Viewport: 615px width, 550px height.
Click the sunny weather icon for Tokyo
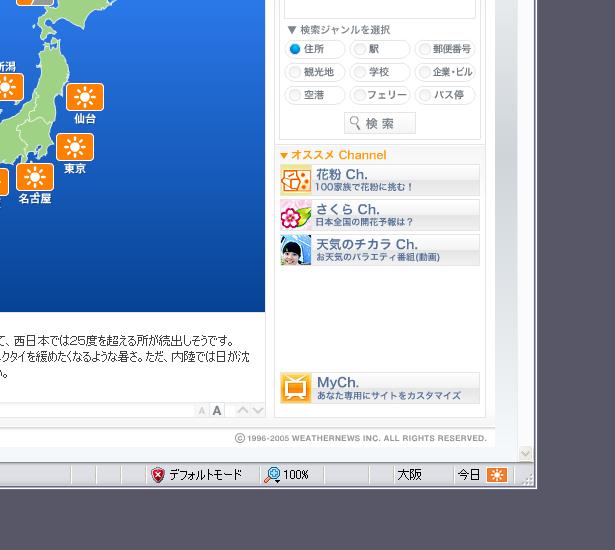[x=75, y=147]
